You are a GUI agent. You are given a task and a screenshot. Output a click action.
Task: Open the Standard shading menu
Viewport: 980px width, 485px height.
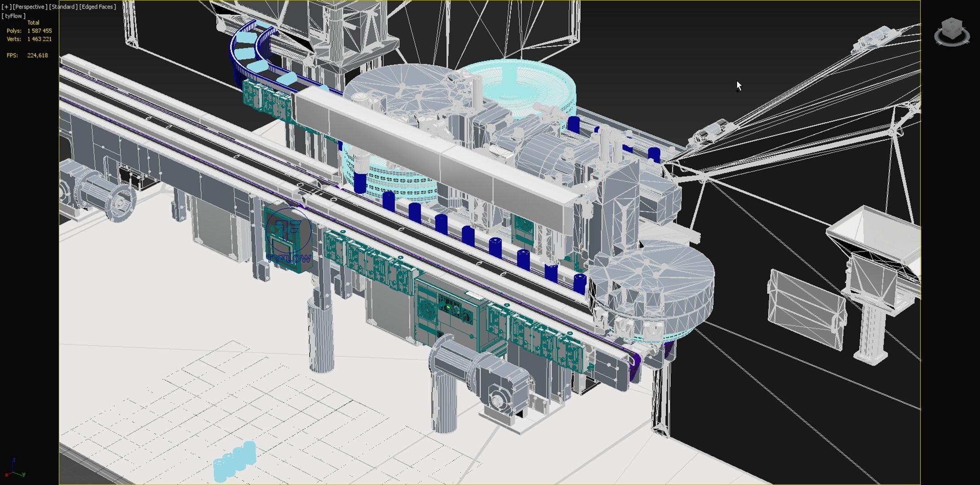63,7
